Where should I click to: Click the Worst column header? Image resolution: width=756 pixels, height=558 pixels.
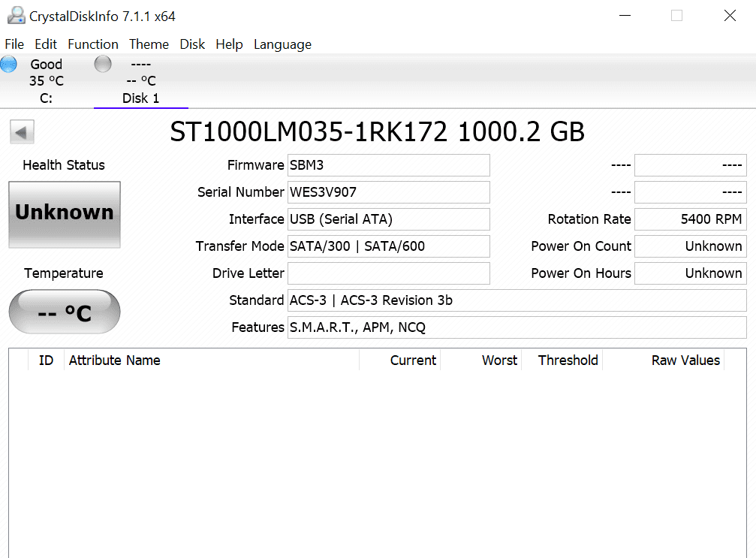(x=480, y=360)
